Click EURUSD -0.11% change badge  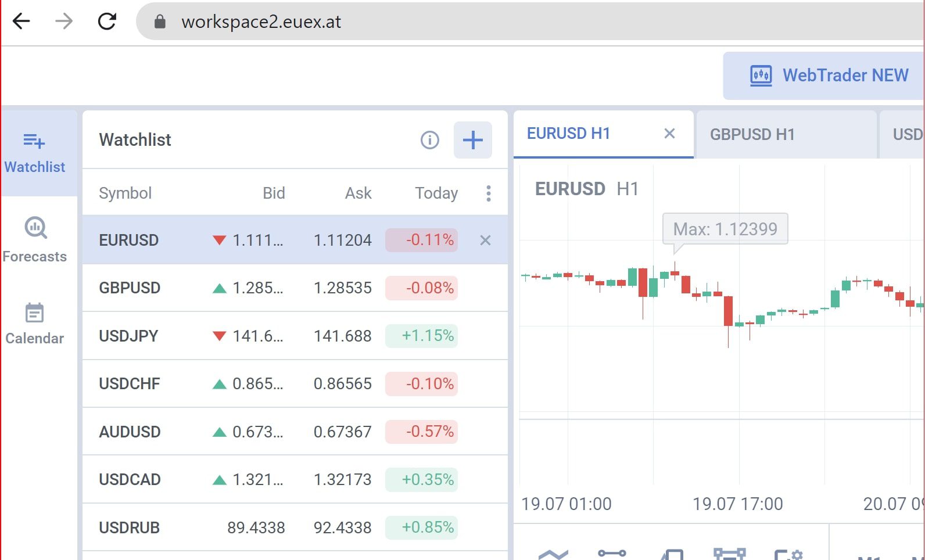click(422, 240)
